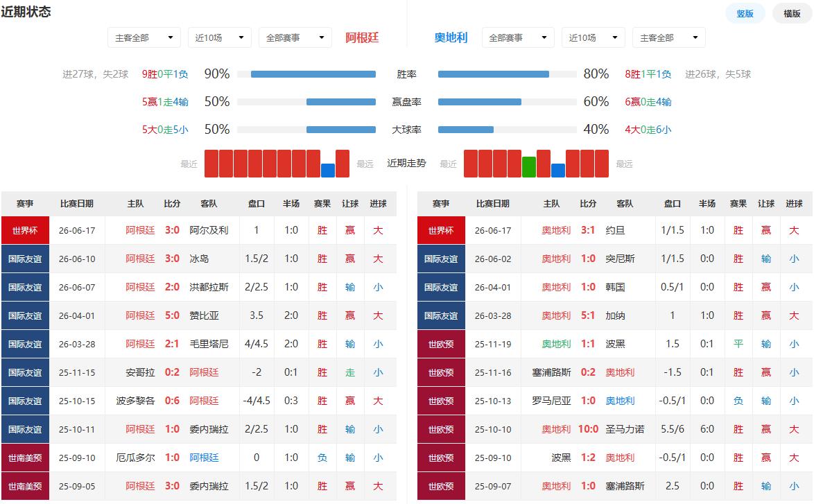Click 进球 column header in Austria table
Viewport: 814px width, 504px height.
point(794,203)
